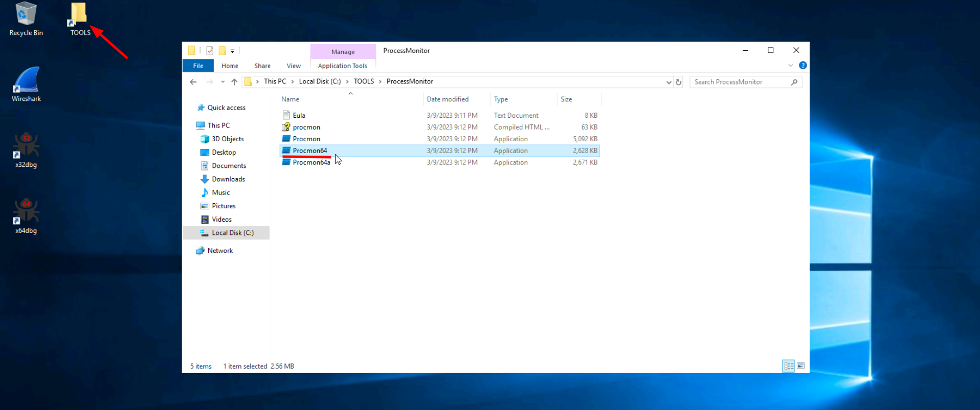Open the address bar history dropdown
The height and width of the screenshot is (410, 980).
pyautogui.click(x=669, y=82)
